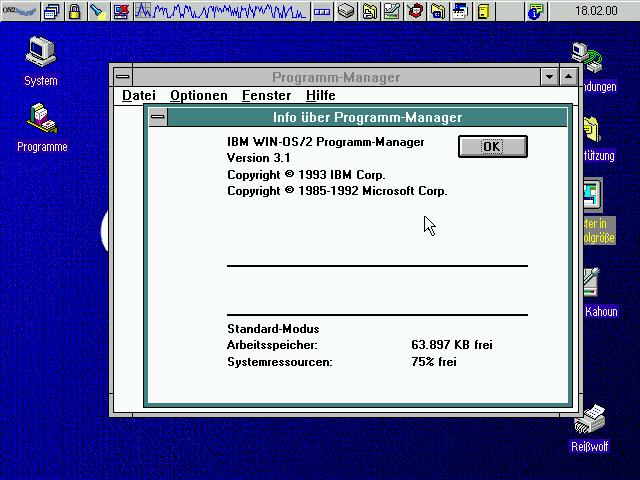The height and width of the screenshot is (480, 640).
Task: Click the OS/2 Warp button on the WarpCenter
Action: point(20,11)
